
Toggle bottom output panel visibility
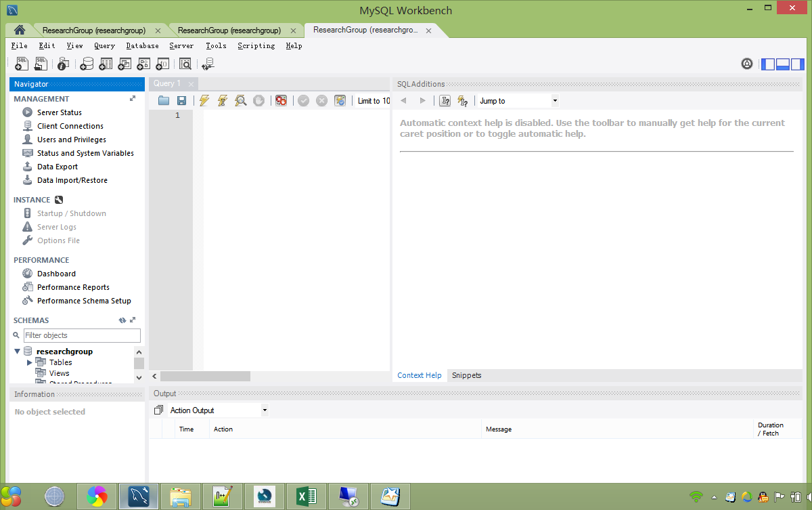783,64
